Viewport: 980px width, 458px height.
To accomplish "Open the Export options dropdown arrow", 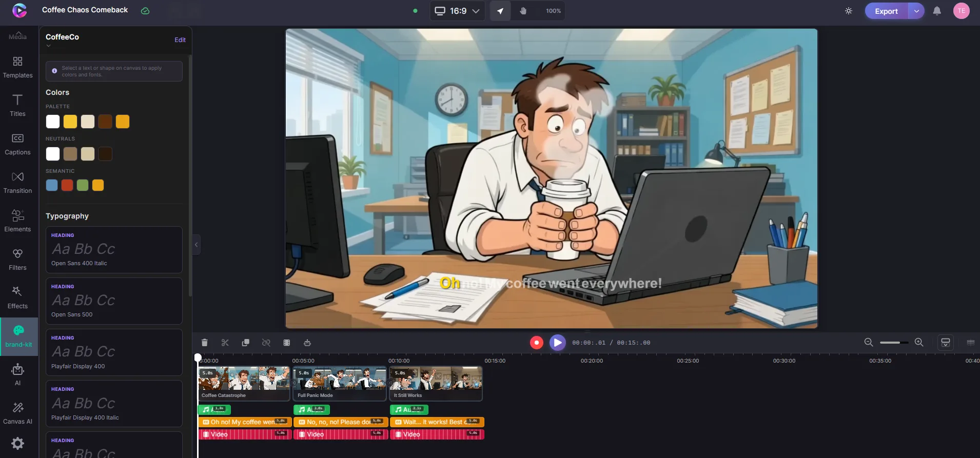I will click(x=916, y=11).
